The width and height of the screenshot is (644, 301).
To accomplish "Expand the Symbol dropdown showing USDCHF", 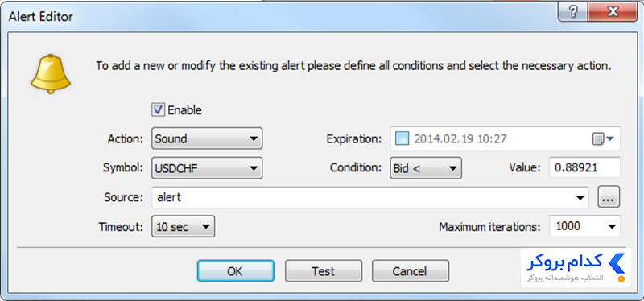I will tap(207, 168).
